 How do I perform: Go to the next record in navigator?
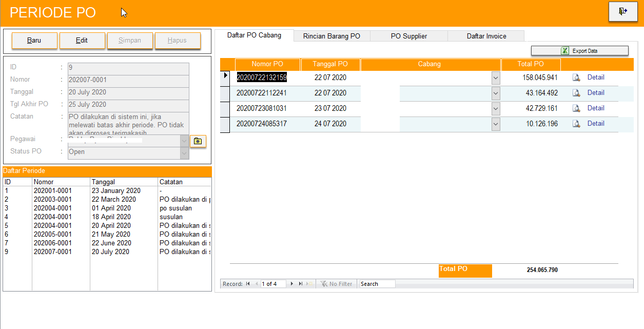[x=292, y=284]
